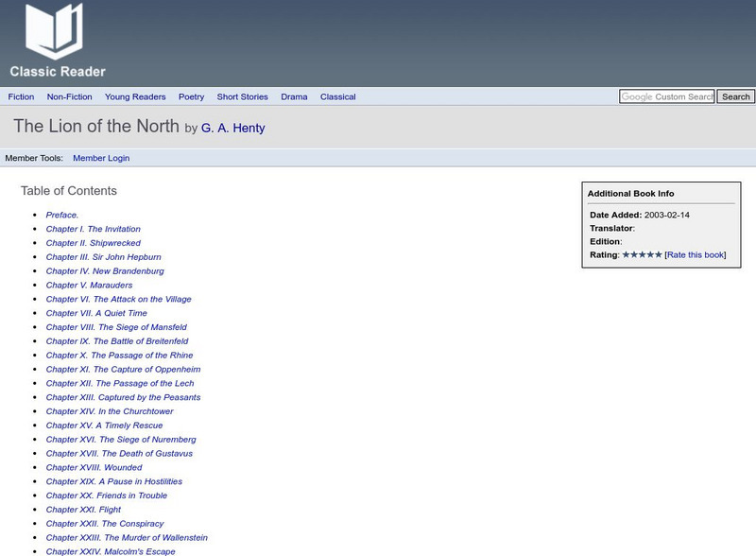
Task: Go to the Young Readers section
Action: click(x=135, y=96)
